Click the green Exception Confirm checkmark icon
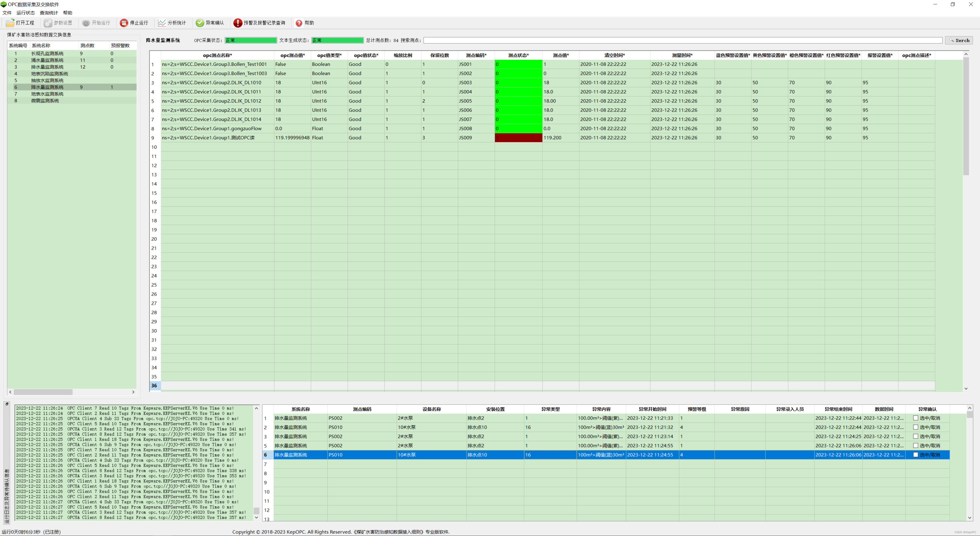Viewport: 980px width, 536px height. (200, 23)
